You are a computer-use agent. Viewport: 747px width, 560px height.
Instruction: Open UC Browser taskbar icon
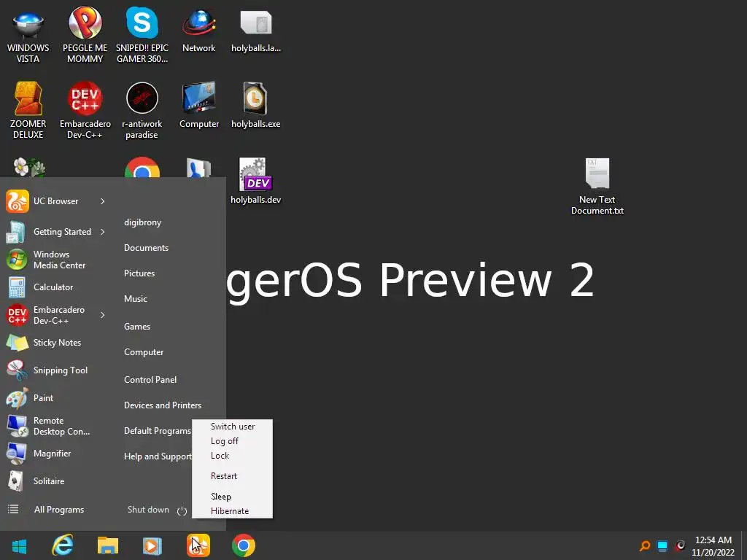[198, 545]
